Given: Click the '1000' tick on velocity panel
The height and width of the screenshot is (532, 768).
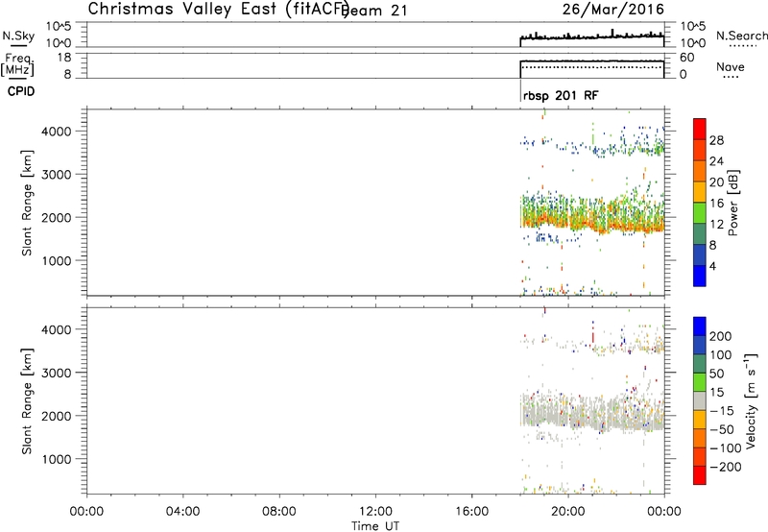Looking at the screenshot, I should coord(57,459).
